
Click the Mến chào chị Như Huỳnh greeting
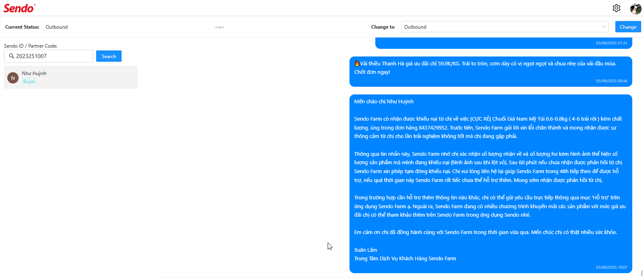(384, 102)
